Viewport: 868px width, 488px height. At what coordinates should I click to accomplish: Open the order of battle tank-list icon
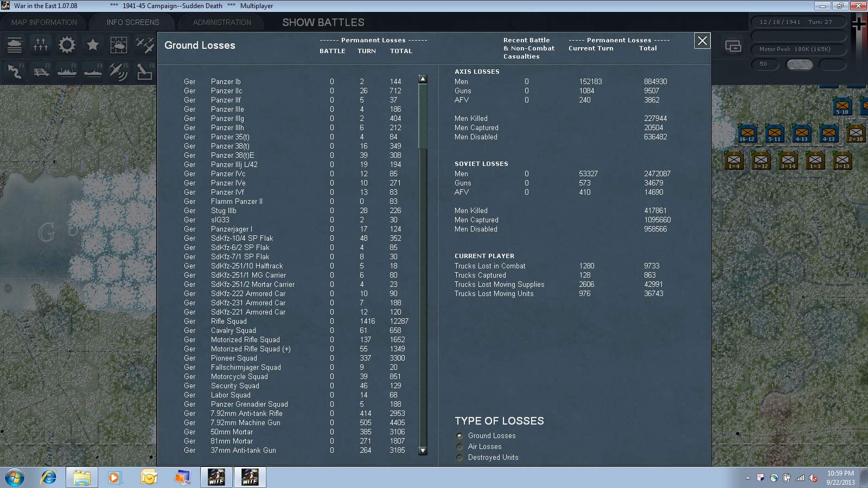(x=15, y=45)
